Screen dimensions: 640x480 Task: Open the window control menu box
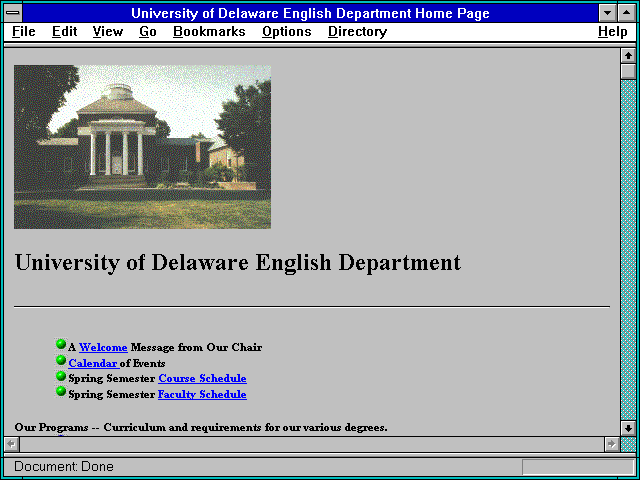[x=13, y=13]
